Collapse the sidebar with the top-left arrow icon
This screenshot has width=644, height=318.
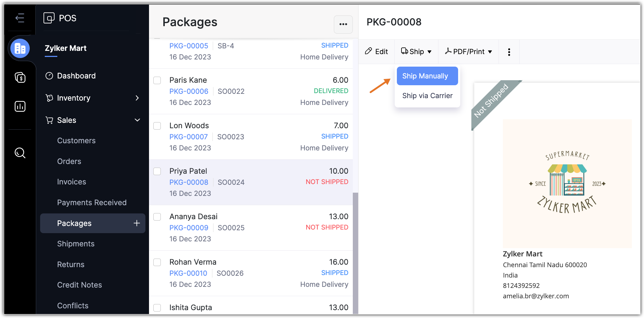pos(20,18)
